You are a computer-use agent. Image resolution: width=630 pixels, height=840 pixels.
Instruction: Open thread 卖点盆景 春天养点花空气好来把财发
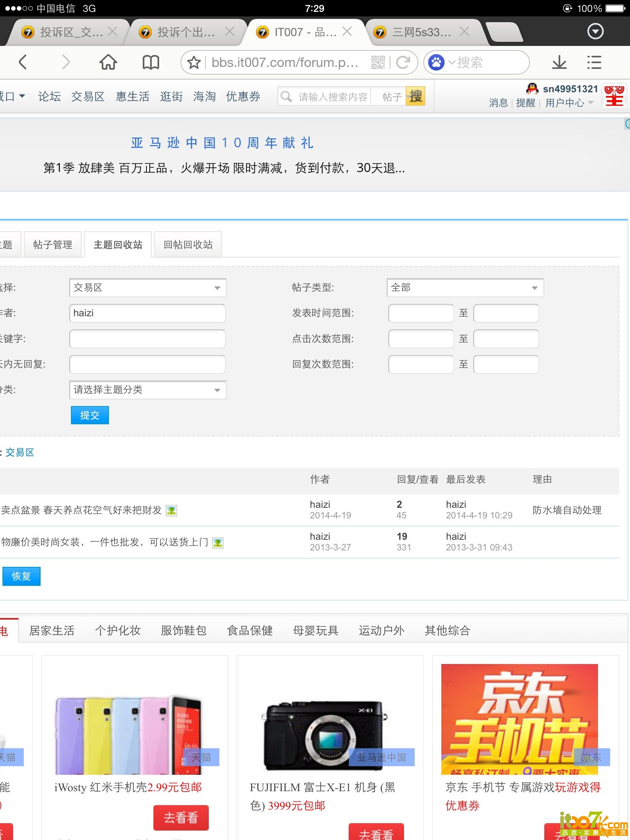click(x=81, y=510)
